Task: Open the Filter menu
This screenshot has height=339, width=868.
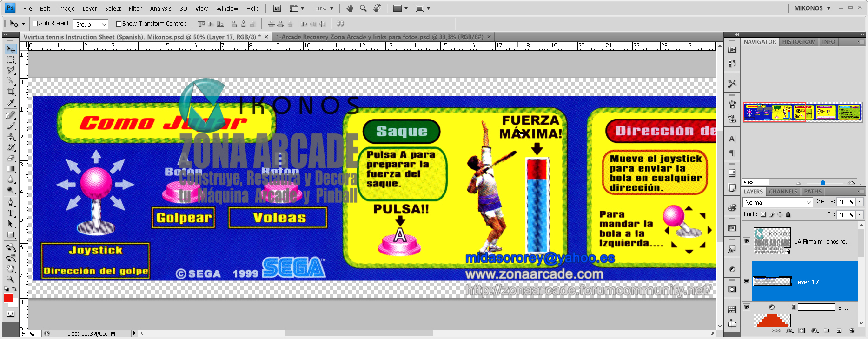Action: pyautogui.click(x=135, y=8)
